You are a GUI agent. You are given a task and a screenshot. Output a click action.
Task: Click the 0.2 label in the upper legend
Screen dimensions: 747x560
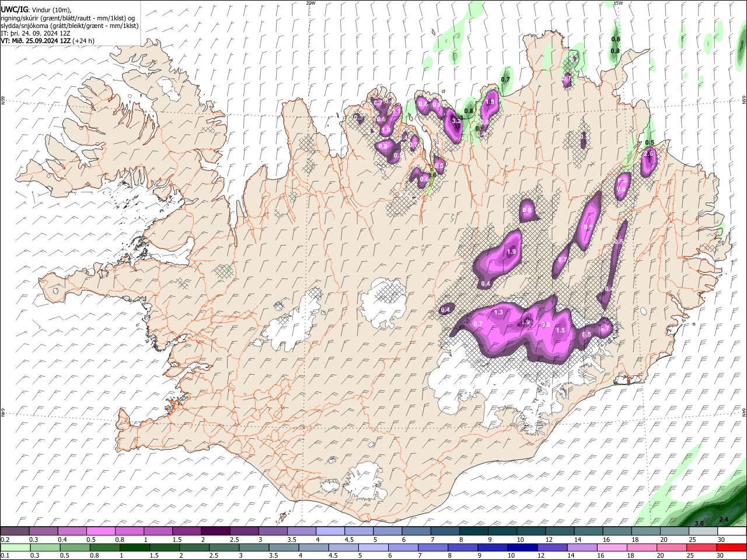(4, 540)
